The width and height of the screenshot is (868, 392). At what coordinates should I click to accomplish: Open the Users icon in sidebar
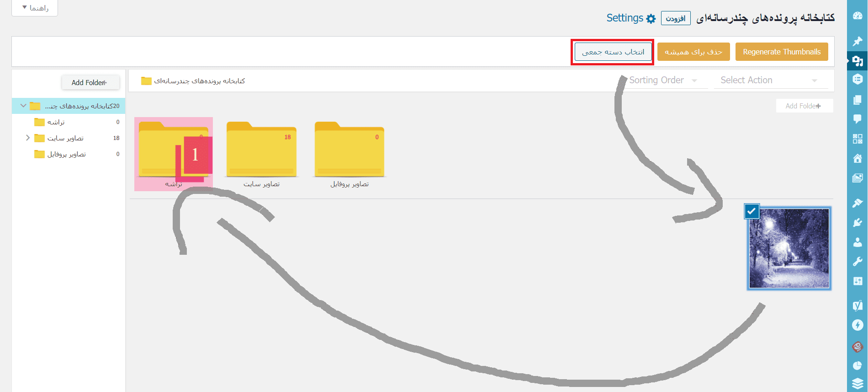(857, 242)
